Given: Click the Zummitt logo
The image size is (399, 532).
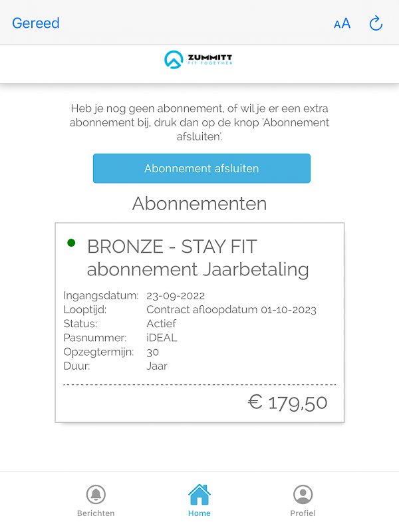Looking at the screenshot, I should point(198,60).
